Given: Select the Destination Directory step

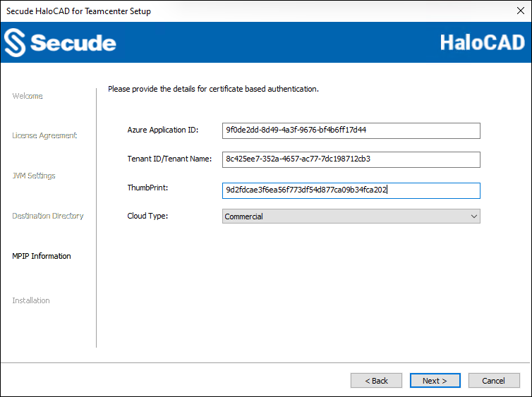Looking at the screenshot, I should point(48,216).
